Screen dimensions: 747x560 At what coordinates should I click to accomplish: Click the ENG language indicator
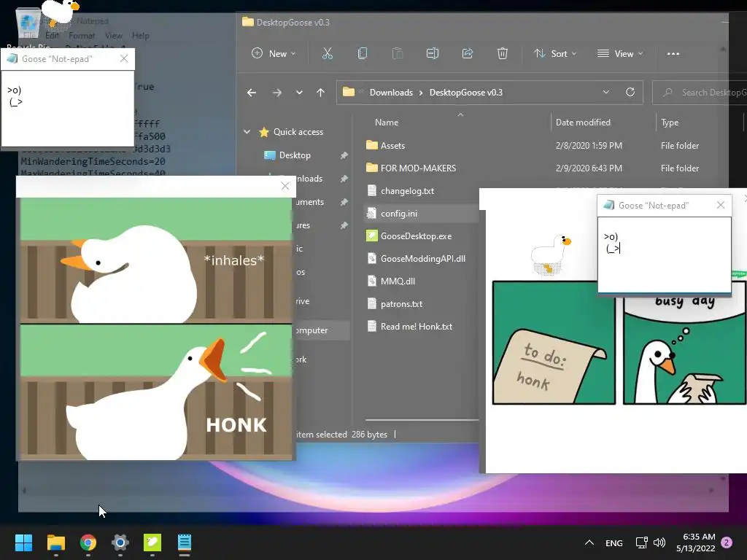click(614, 542)
